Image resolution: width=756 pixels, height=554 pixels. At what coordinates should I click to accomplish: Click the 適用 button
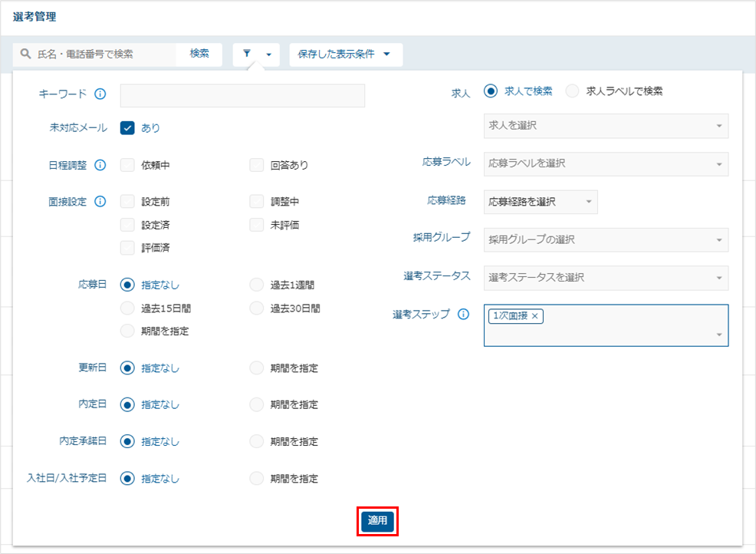pos(377,521)
